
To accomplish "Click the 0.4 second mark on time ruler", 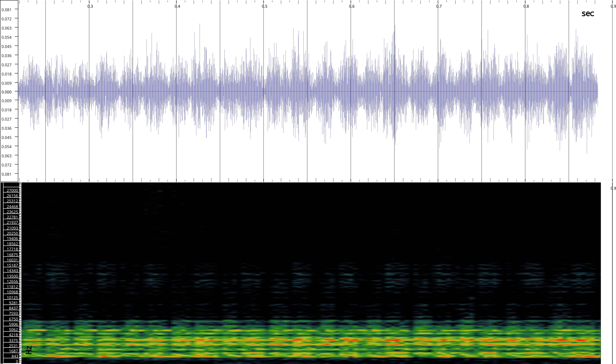I will coord(177,6).
